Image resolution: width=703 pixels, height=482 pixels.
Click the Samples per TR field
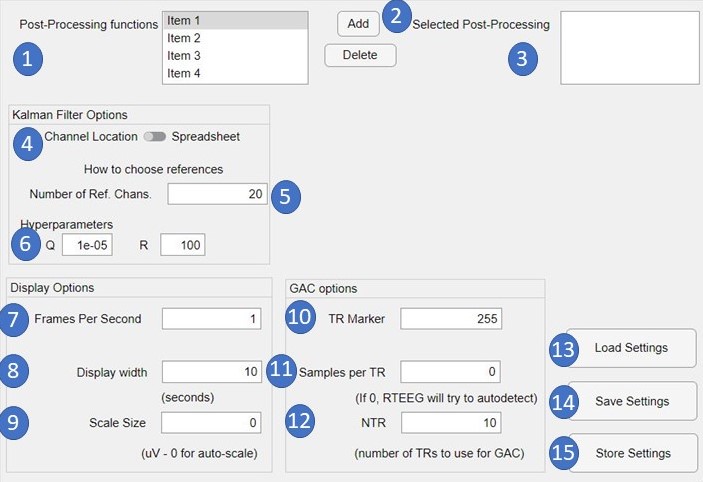(451, 372)
